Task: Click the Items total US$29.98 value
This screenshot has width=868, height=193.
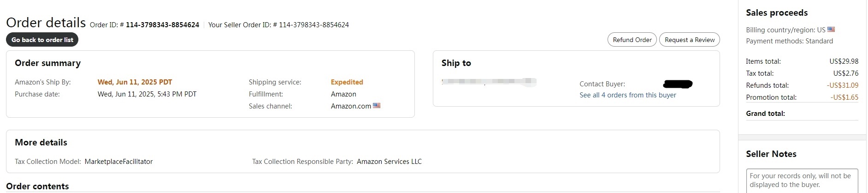Action: [844, 61]
